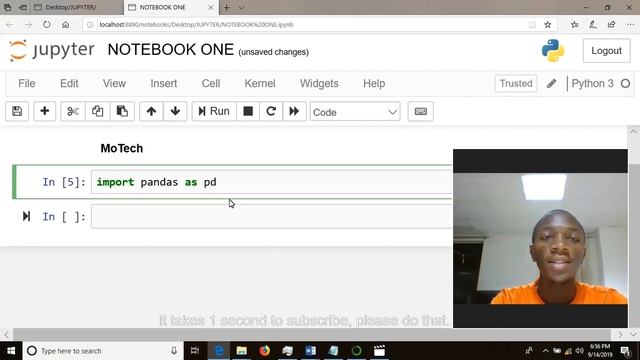
Task: Move selected cell up arrow
Action: pyautogui.click(x=151, y=111)
